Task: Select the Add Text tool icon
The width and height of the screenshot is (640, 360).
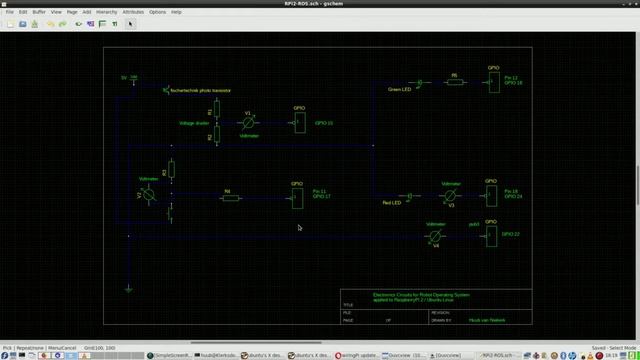Action: 115,24
